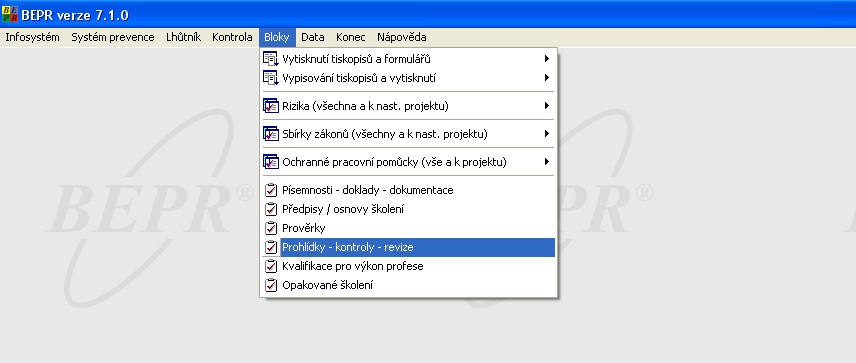
Task: Open the Nápověda menu
Action: 401,37
